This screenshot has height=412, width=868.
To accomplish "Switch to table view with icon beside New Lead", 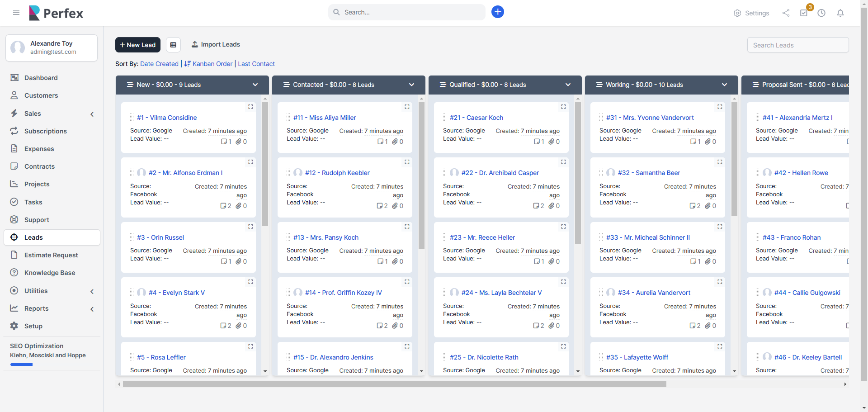I will (173, 44).
